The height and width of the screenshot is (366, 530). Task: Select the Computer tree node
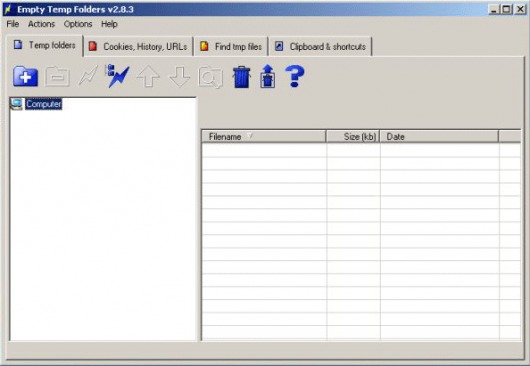(x=44, y=104)
